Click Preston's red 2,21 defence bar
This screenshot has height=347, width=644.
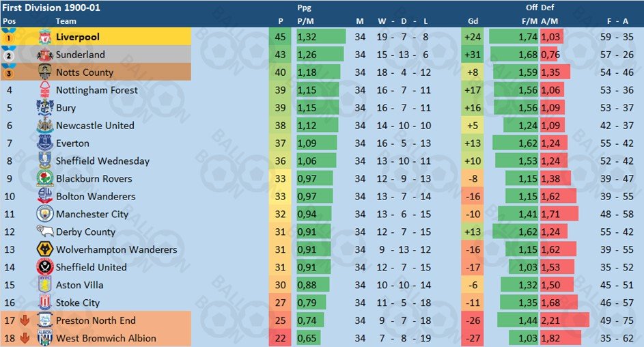pyautogui.click(x=565, y=320)
